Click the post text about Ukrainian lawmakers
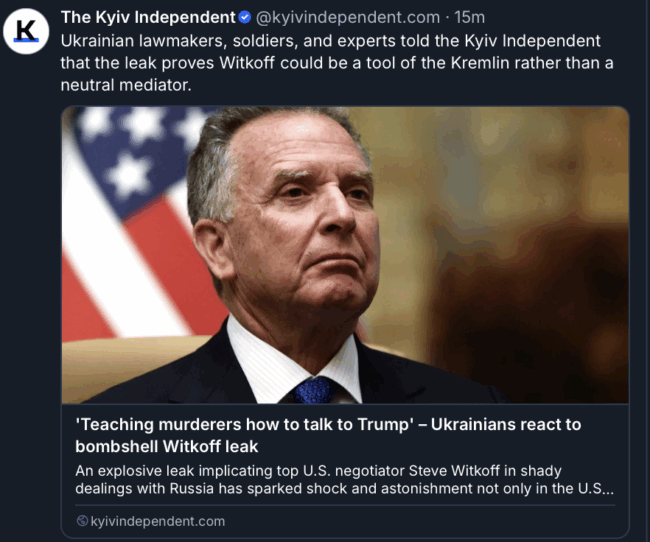This screenshot has width=650, height=542. click(337, 63)
